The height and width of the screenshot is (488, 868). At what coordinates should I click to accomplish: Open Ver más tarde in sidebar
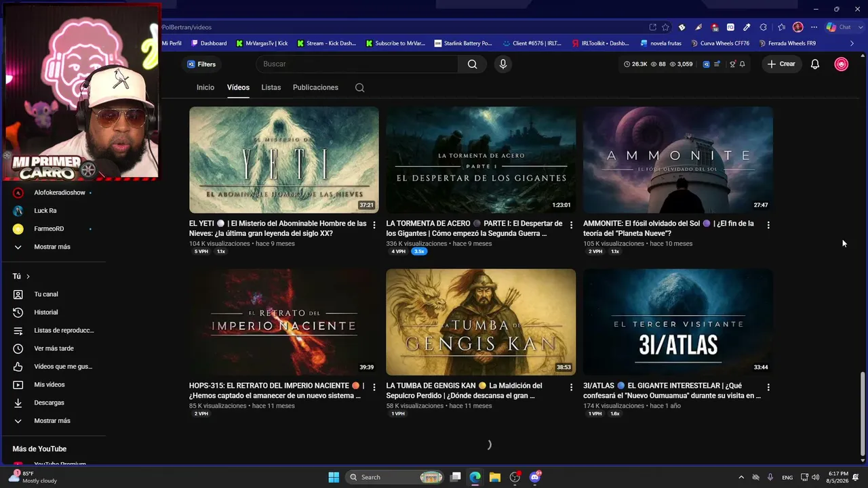pyautogui.click(x=53, y=348)
